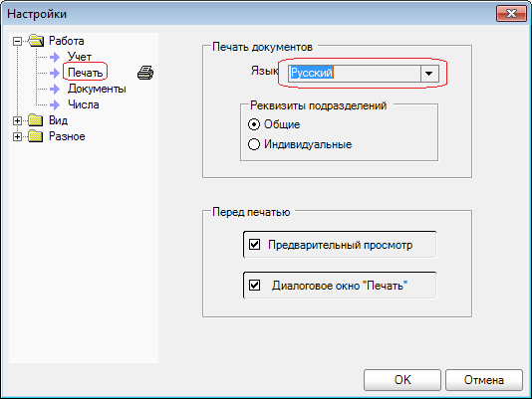Toggle the Диалоговое окно "Печать" checkbox
Viewport: 532px width, 399px height.
254,286
